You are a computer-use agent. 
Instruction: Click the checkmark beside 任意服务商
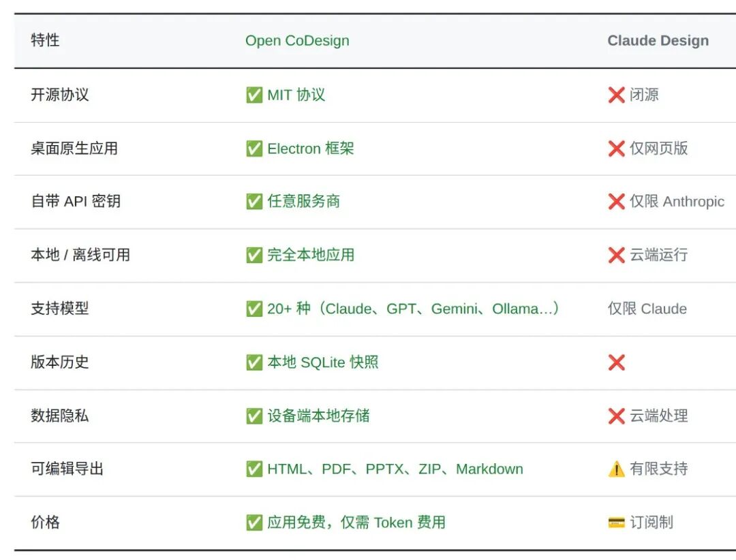coord(254,202)
